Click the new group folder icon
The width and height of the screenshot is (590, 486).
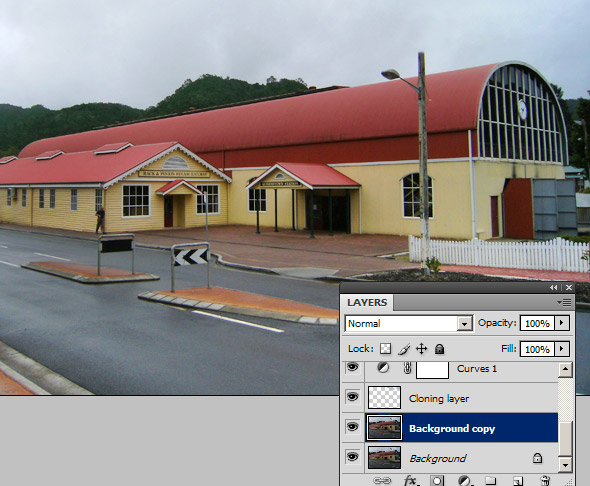point(490,481)
